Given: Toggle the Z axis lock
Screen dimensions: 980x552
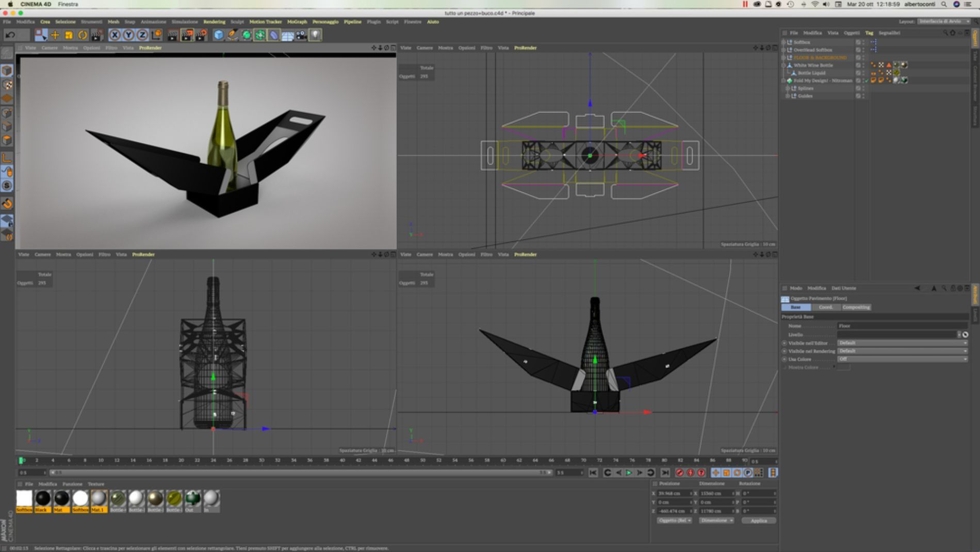Looking at the screenshot, I should coord(142,35).
